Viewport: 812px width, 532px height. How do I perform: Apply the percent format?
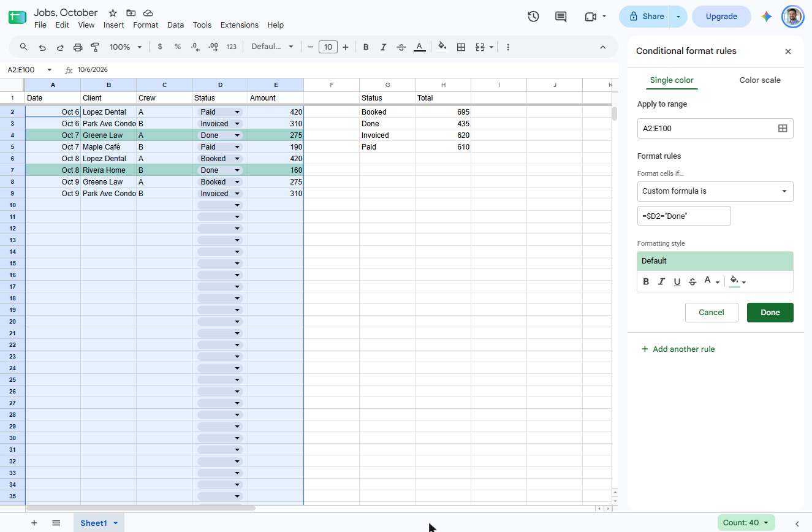point(178,47)
